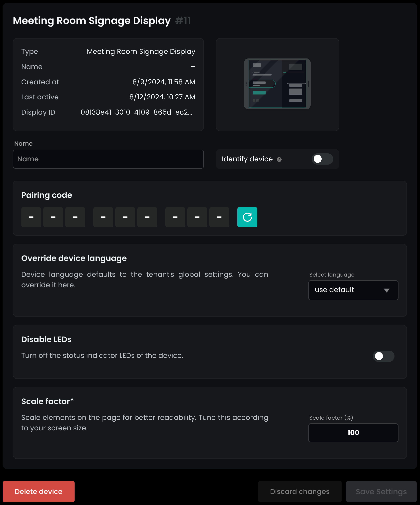
Task: Click the #11 device number in title
Action: coord(183,21)
